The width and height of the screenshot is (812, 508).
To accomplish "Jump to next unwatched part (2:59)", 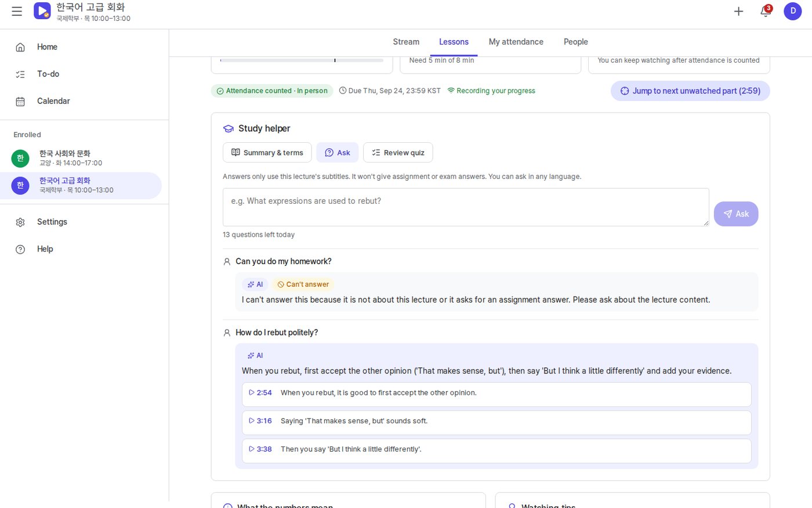I will 690,91.
